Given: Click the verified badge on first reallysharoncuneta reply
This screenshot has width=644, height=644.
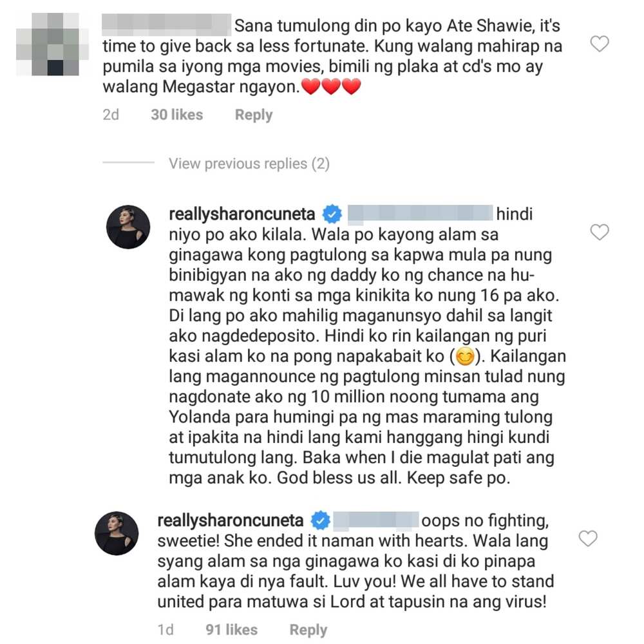Looking at the screenshot, I should (332, 214).
